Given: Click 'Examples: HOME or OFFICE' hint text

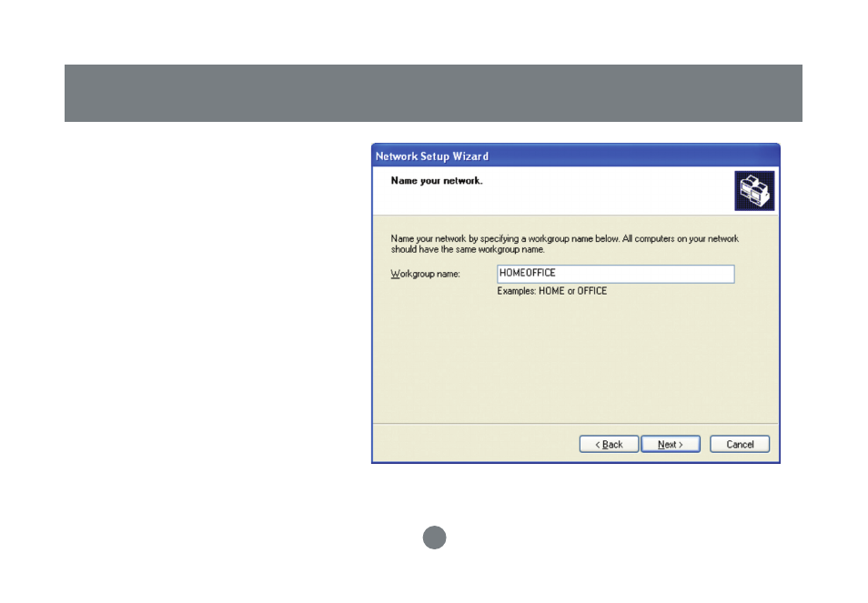Looking at the screenshot, I should click(x=552, y=291).
